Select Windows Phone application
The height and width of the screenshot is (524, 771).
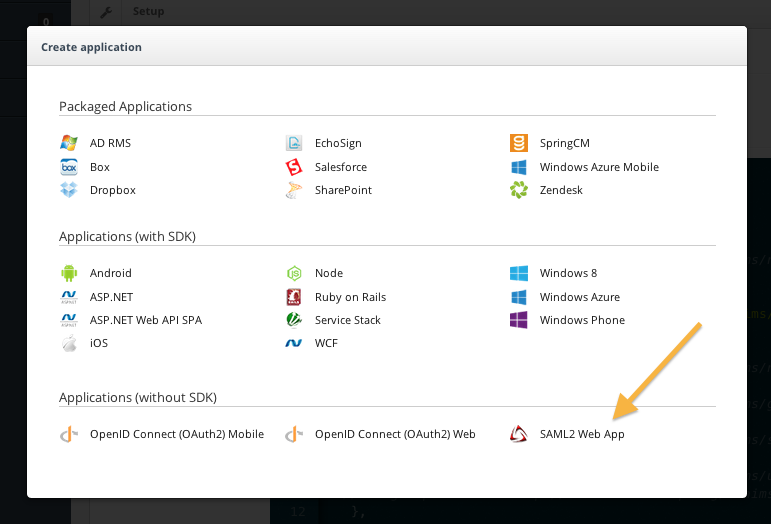coord(582,320)
